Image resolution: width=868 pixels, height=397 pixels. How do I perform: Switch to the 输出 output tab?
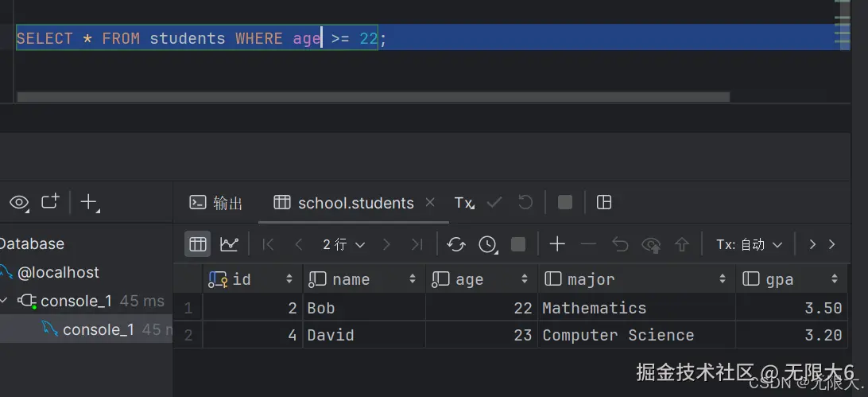[x=216, y=203]
